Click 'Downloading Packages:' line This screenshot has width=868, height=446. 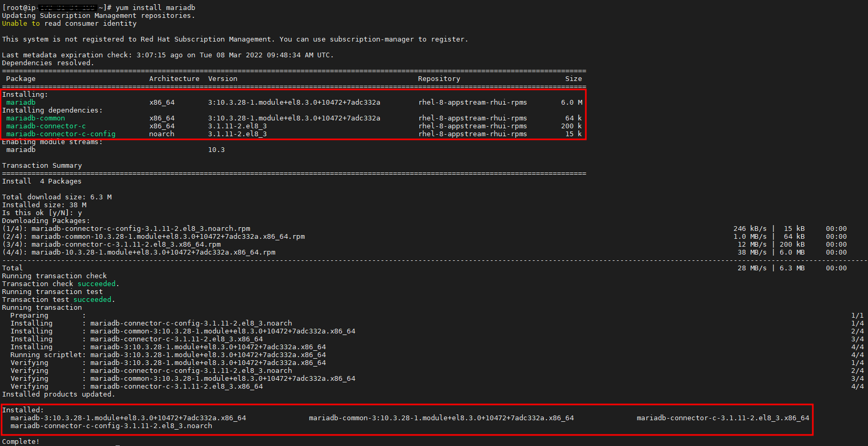46,220
